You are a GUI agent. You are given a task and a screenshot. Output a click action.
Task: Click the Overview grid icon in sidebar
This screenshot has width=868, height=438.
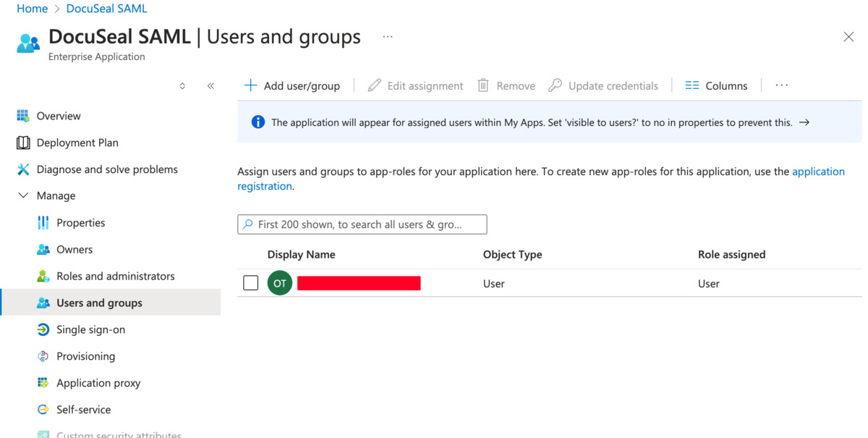pyautogui.click(x=23, y=116)
